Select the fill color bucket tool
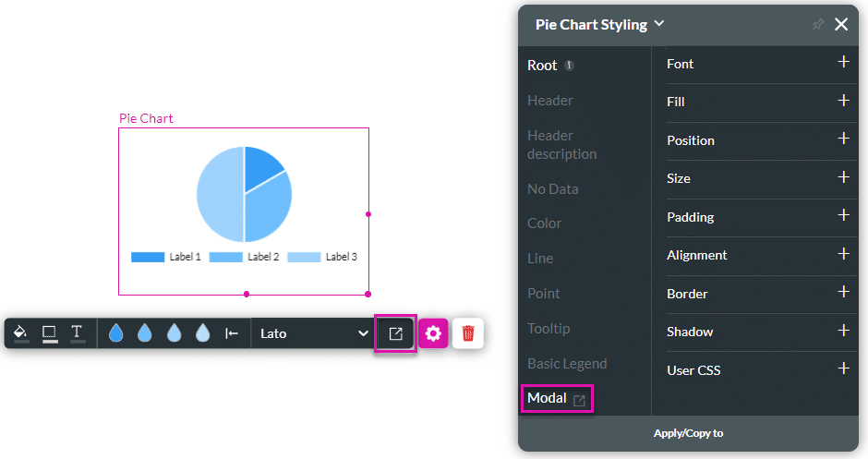Viewport: 868px width, 459px height. pyautogui.click(x=21, y=332)
